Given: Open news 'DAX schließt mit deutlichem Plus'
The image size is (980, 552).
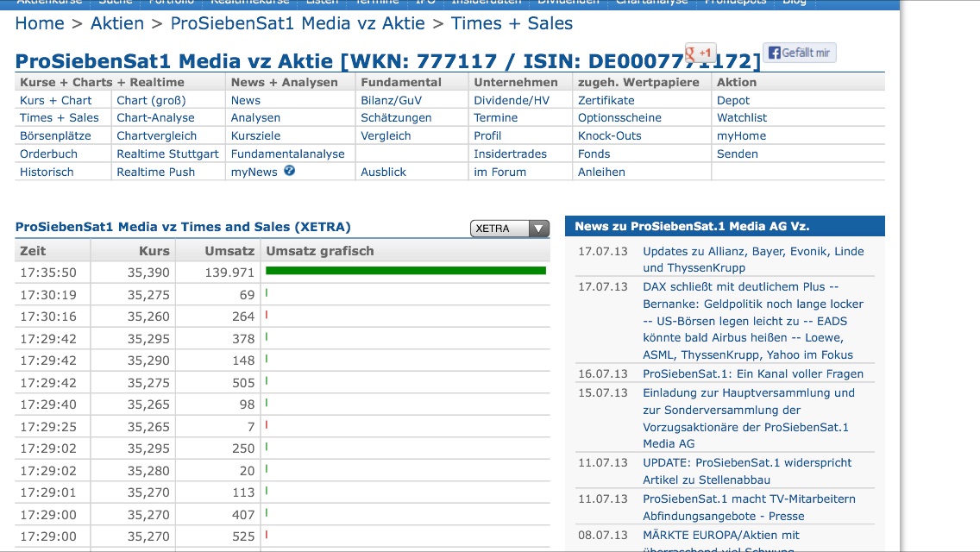Looking at the screenshot, I should pyautogui.click(x=753, y=321).
